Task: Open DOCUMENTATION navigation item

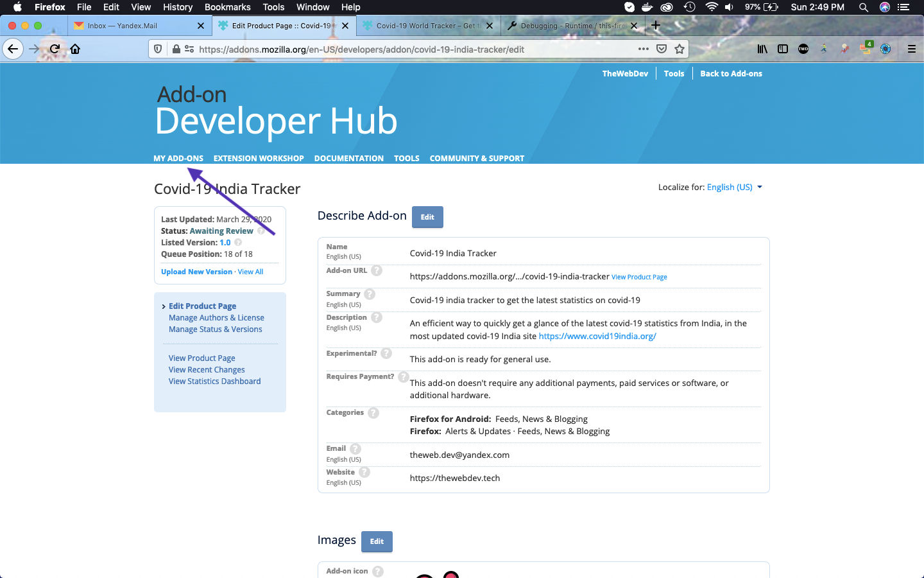Action: [x=349, y=158]
